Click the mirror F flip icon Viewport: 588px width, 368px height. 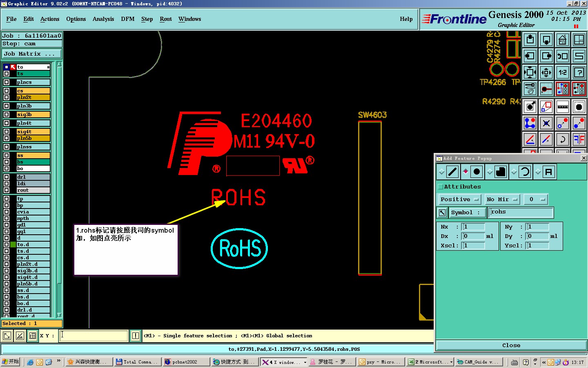point(579,139)
